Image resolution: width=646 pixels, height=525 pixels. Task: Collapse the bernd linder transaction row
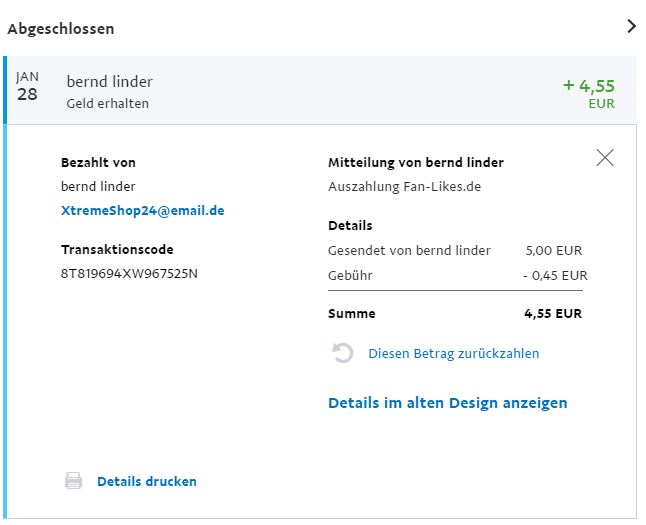pyautogui.click(x=110, y=82)
